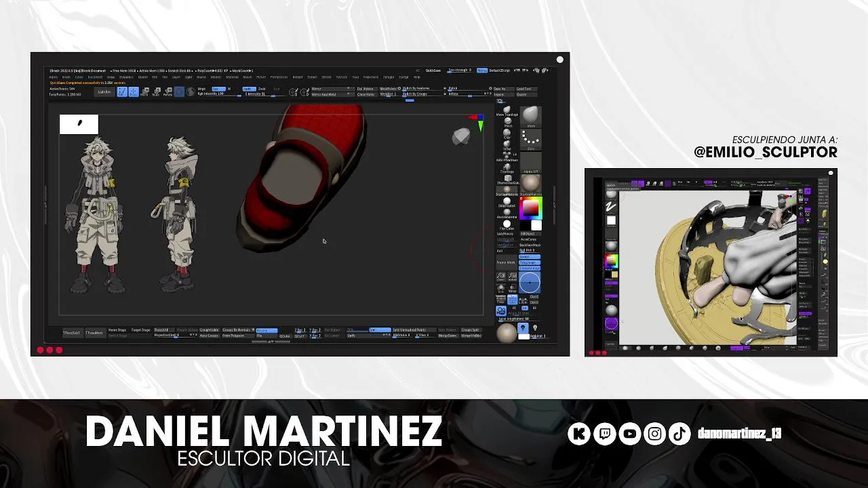Adjust the Rgb Intensity slider

(220, 94)
